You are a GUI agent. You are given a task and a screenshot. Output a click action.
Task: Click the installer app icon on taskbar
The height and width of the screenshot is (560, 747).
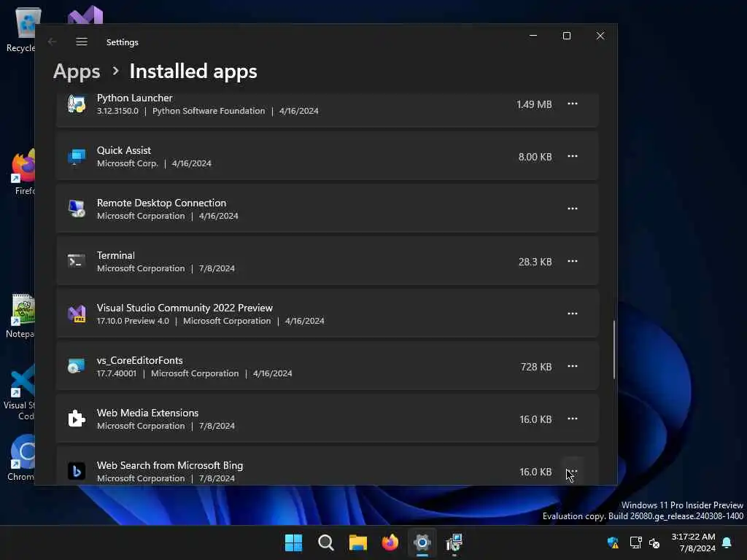coord(454,542)
